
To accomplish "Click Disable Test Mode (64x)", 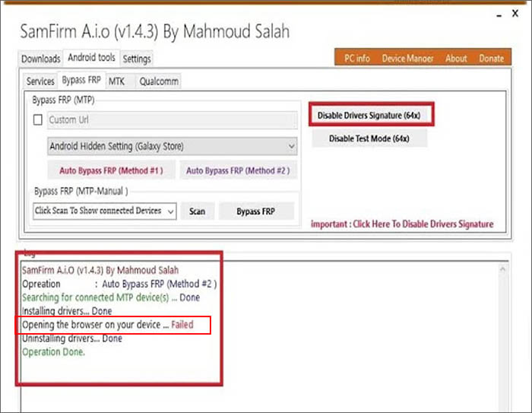I will (369, 138).
